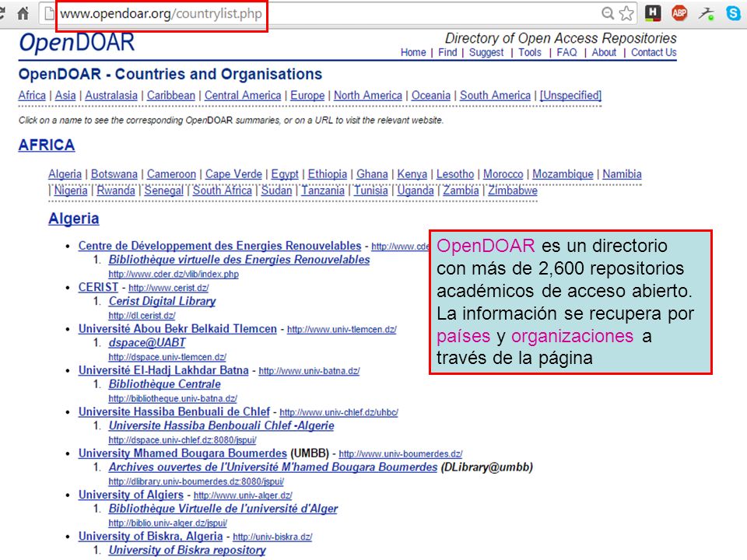Select Zambia in the country list
This screenshot has height=560, width=747.
[x=461, y=191]
